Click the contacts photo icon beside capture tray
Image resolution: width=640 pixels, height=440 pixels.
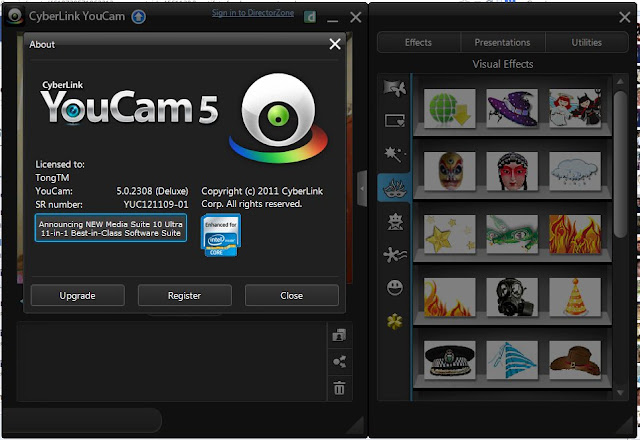tap(339, 336)
